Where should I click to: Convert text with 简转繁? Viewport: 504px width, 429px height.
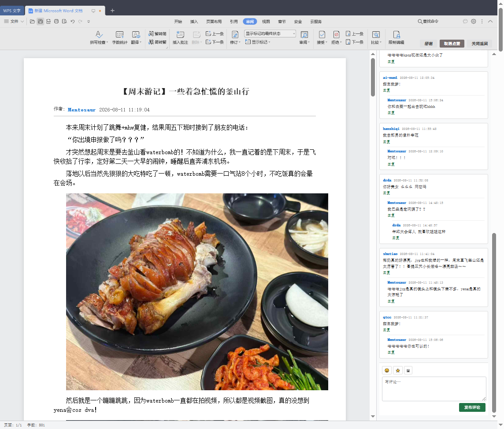[158, 42]
